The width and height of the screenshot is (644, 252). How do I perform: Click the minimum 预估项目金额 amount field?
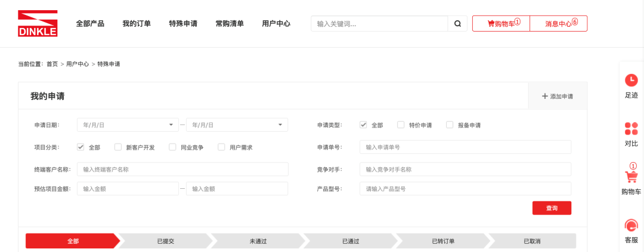coord(128,189)
